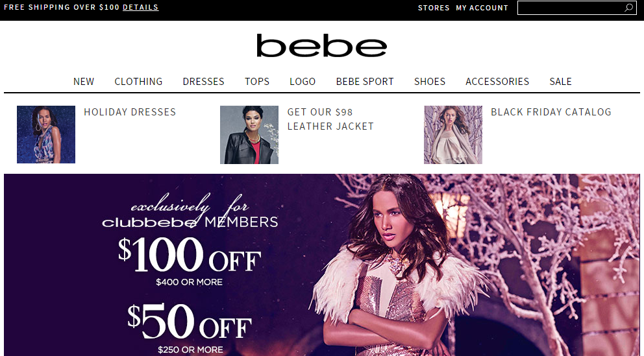Select ACCESSORIES in navigation
This screenshot has width=644, height=356.
click(x=497, y=81)
